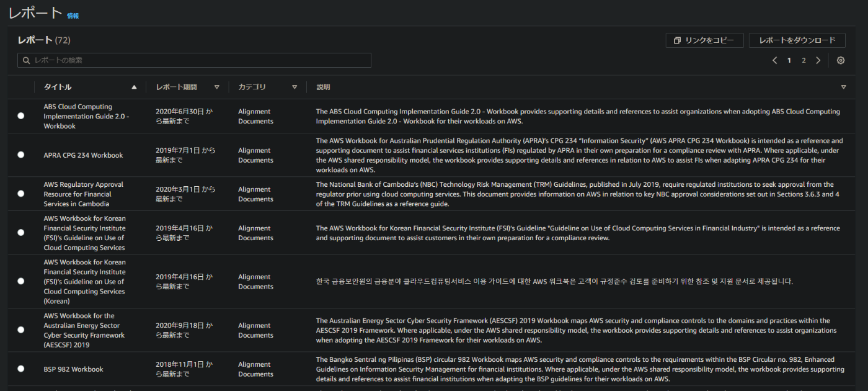Click title 'AWS Regulatory Approval Resource' Cambodia
This screenshot has height=391, width=868.
(x=83, y=194)
